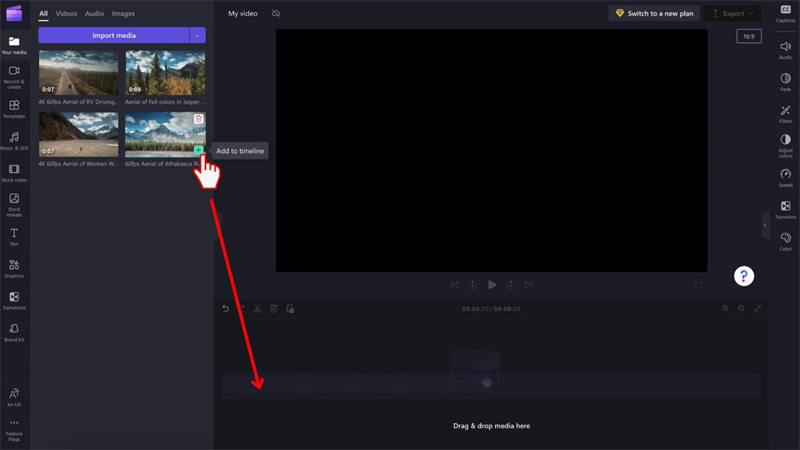This screenshot has width=800, height=450.
Task: Open the Speed settings panel
Action: (785, 177)
